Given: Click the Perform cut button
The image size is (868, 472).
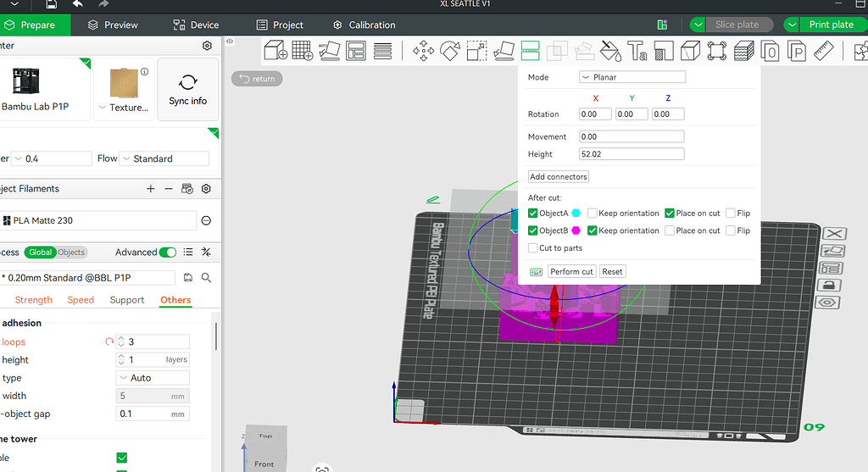Looking at the screenshot, I should pyautogui.click(x=572, y=272).
